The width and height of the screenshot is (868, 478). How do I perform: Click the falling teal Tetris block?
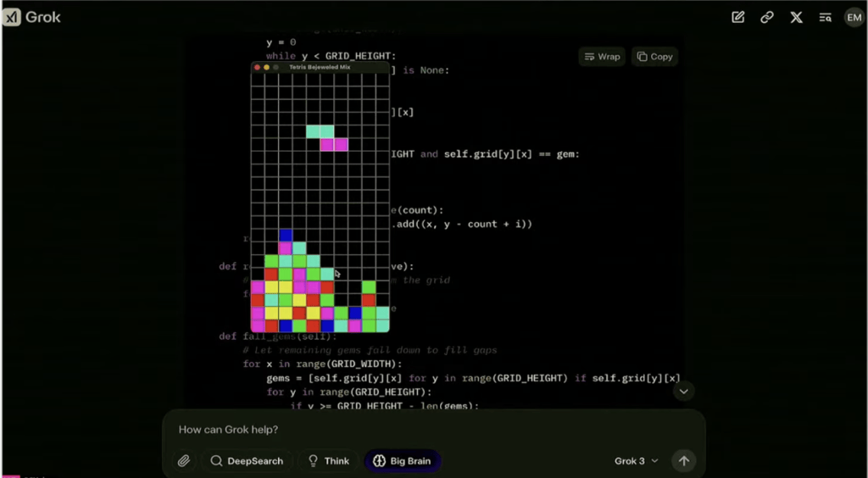tap(320, 131)
